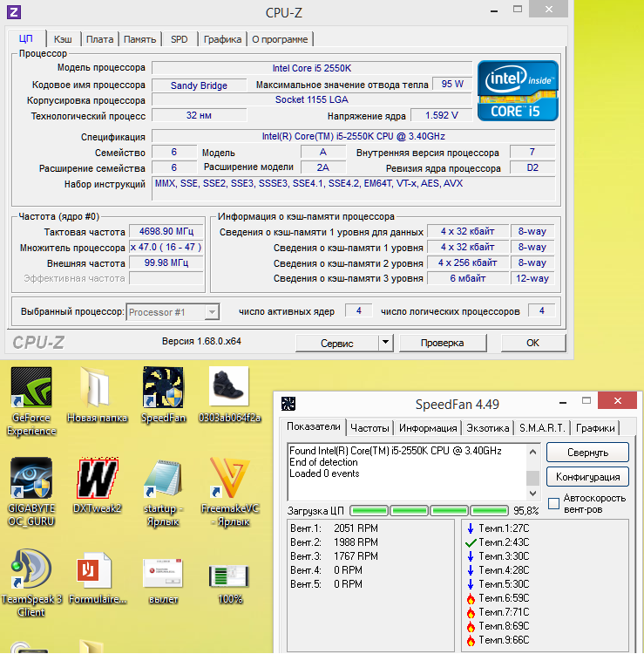Select the Частоты tab in SpeedFan
644x654 pixels.
click(x=369, y=428)
